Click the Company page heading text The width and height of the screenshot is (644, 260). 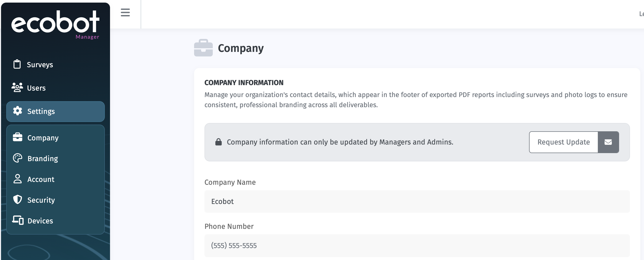coord(241,48)
